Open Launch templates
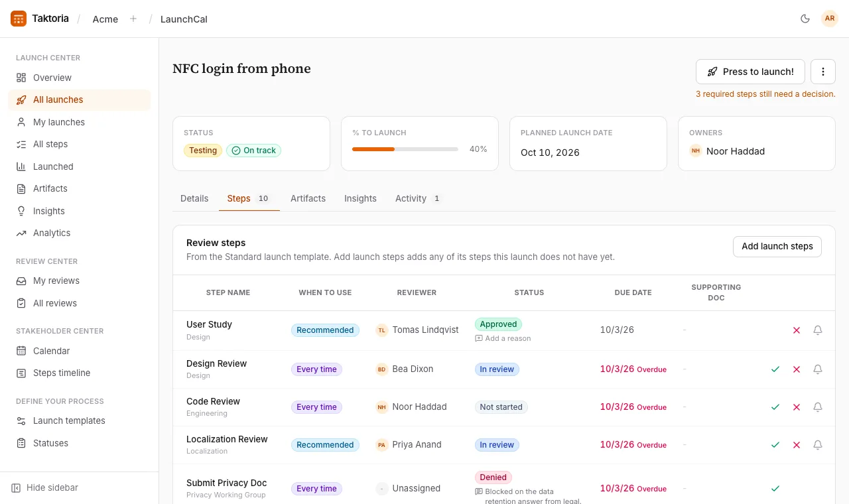The height and width of the screenshot is (504, 849). (x=80, y=420)
